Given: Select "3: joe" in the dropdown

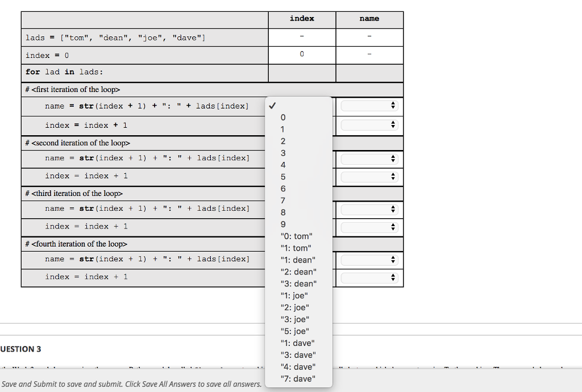Looking at the screenshot, I should click(x=298, y=319).
